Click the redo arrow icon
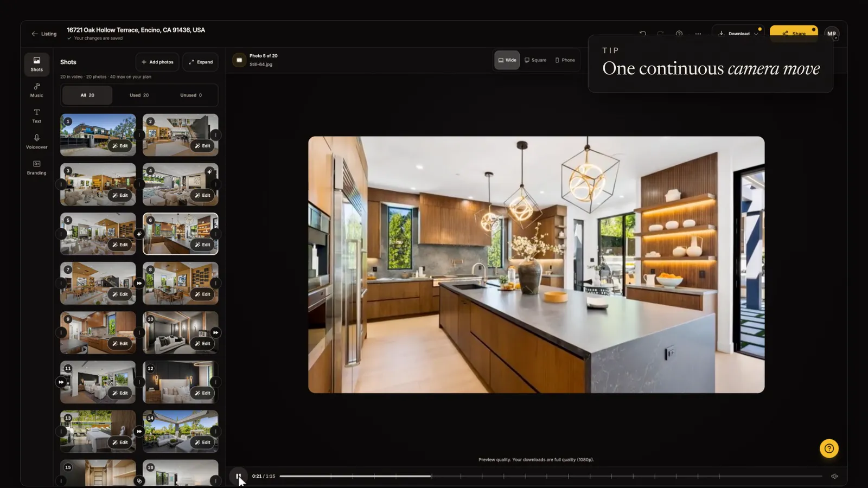Image resolution: width=868 pixels, height=488 pixels. [660, 34]
